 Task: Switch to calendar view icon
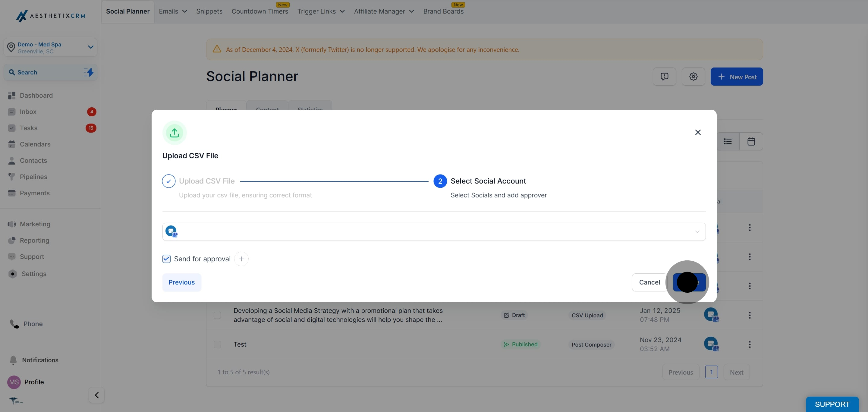(x=751, y=141)
